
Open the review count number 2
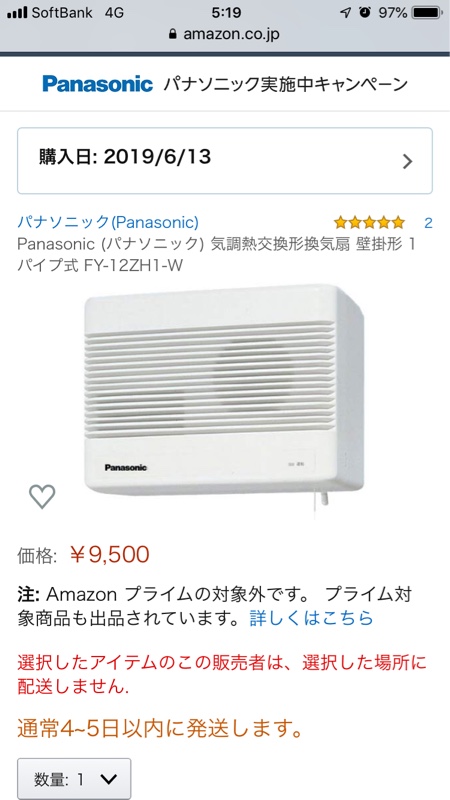(x=428, y=222)
